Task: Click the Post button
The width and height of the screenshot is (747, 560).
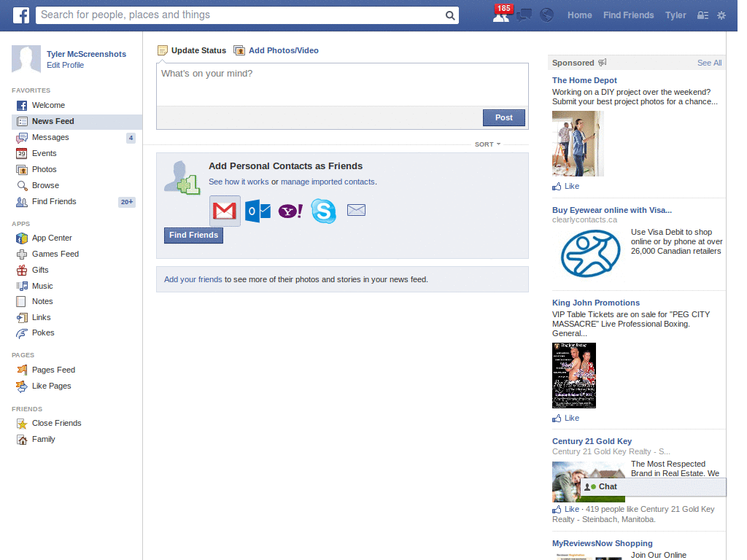Action: [x=503, y=117]
